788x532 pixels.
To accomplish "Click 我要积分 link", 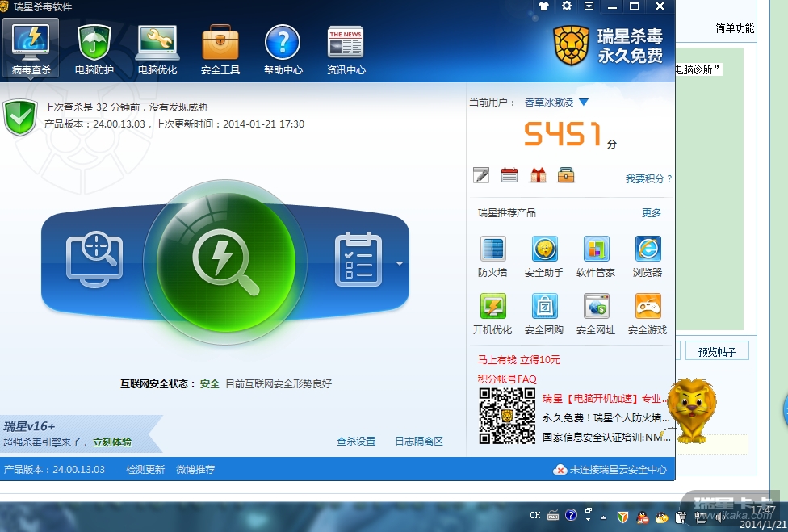I will 648,179.
